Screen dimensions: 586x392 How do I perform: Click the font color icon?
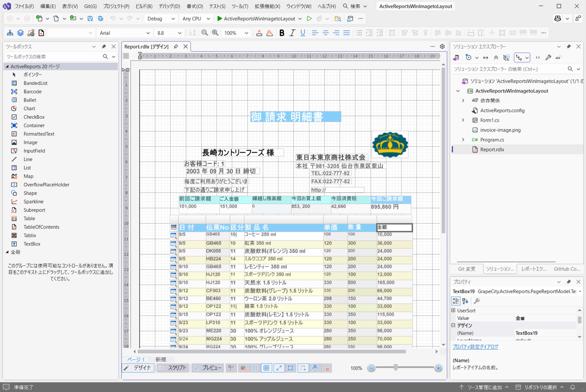tap(259, 33)
